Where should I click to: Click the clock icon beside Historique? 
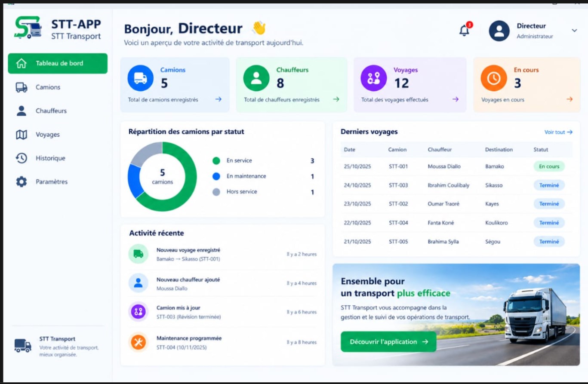21,158
